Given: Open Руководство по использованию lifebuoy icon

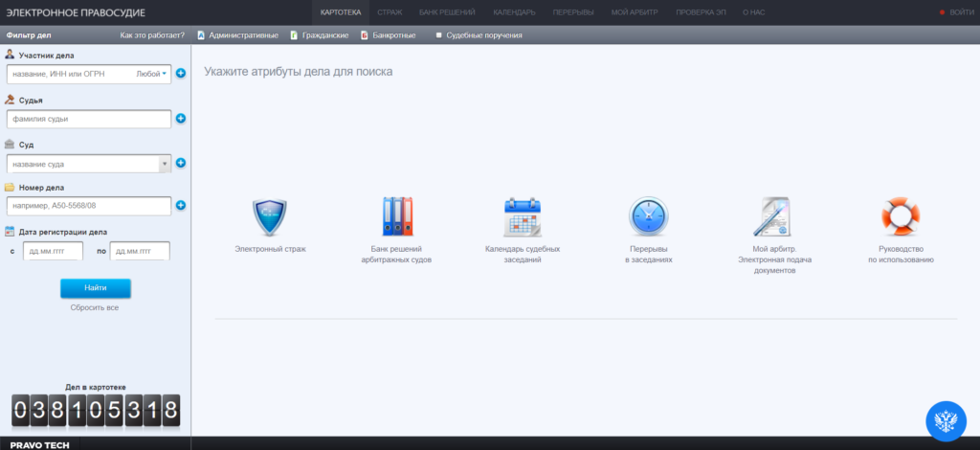Looking at the screenshot, I should 901,217.
